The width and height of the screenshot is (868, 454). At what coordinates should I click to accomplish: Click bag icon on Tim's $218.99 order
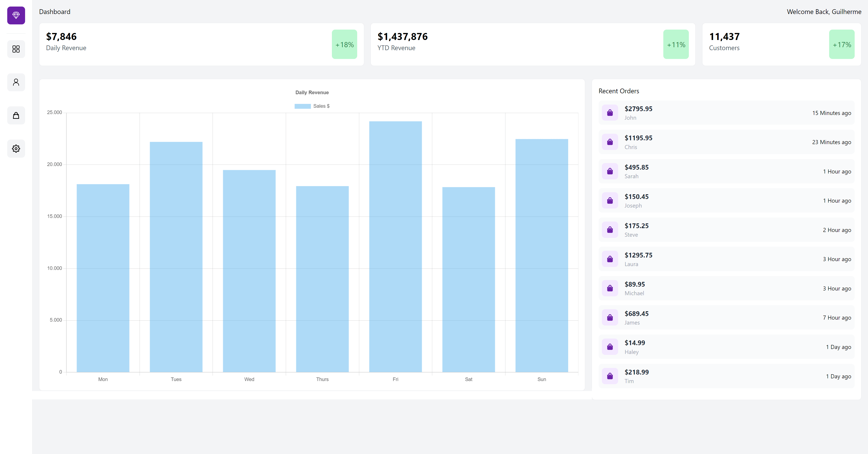(610, 376)
